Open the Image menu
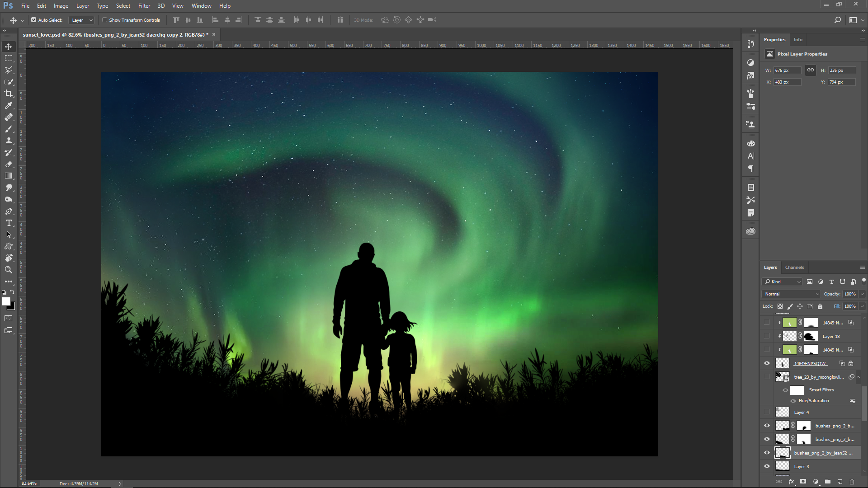The width and height of the screenshot is (868, 488). click(61, 6)
